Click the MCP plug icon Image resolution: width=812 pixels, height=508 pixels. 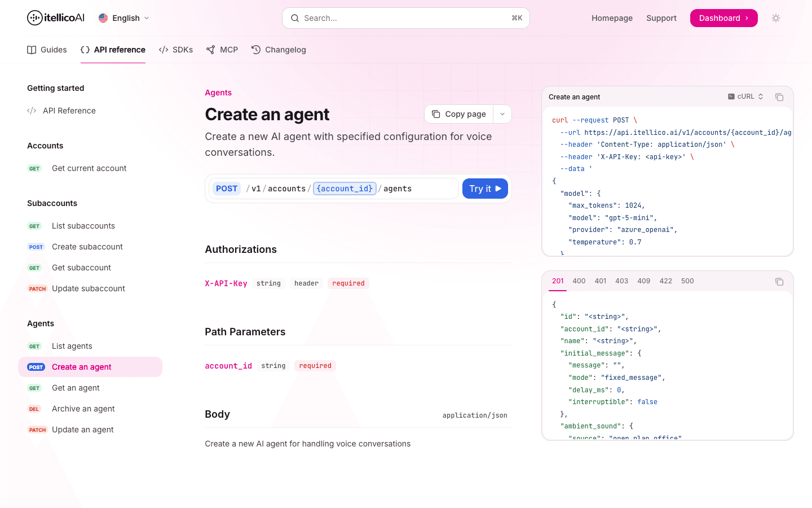click(x=211, y=50)
